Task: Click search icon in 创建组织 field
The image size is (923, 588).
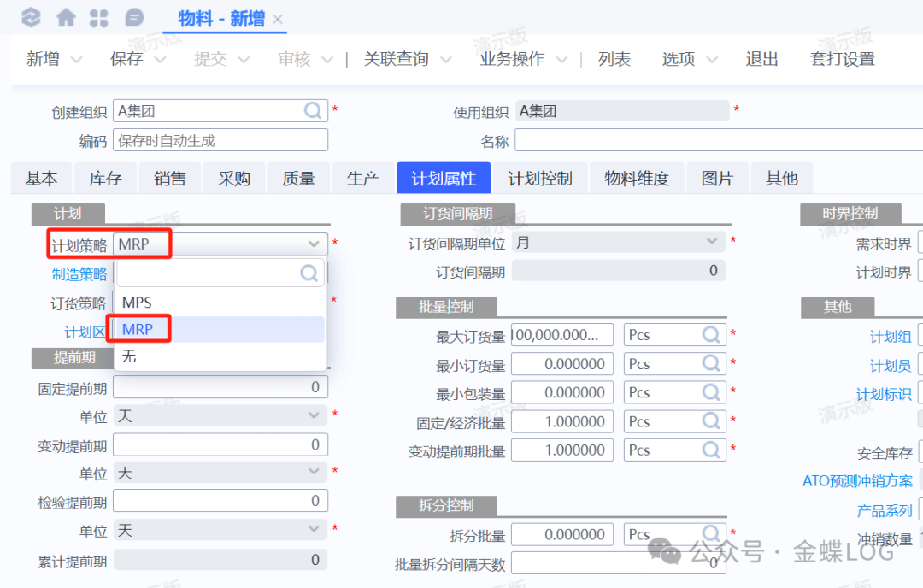Action: (314, 111)
